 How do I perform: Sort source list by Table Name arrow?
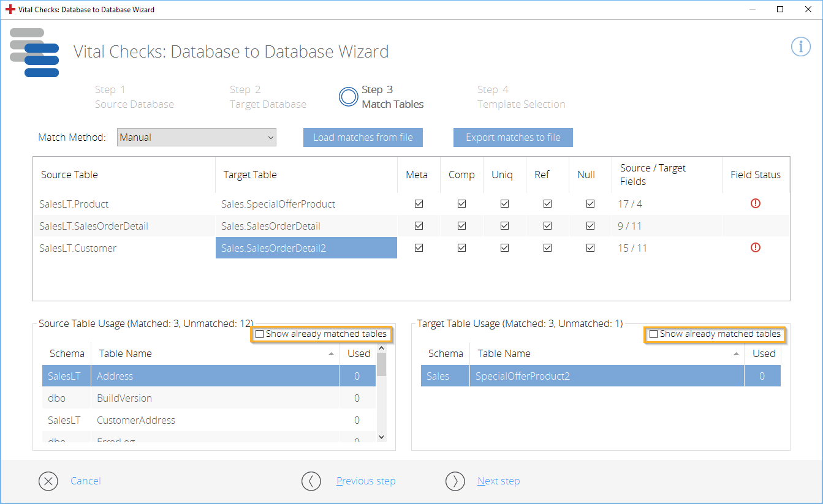[x=331, y=354]
